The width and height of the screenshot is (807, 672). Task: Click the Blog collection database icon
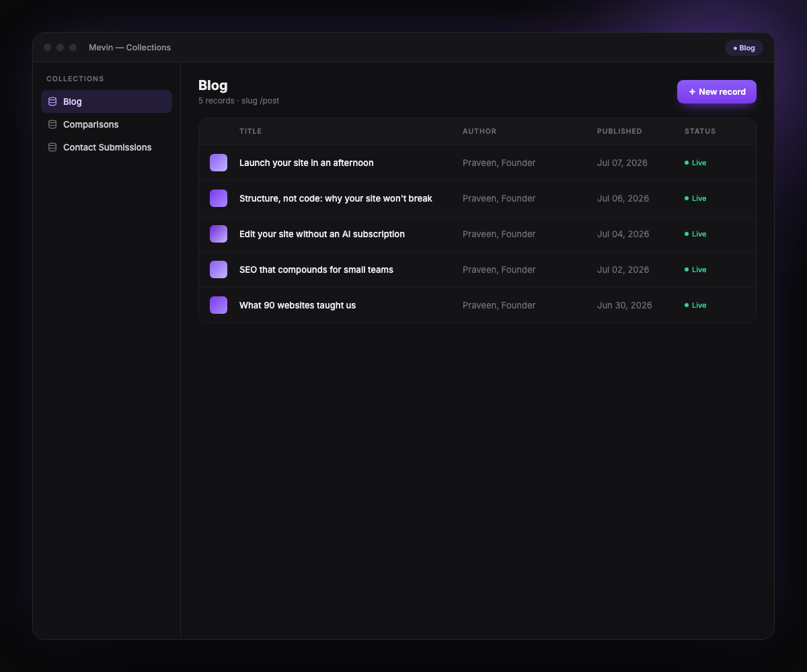(x=52, y=101)
